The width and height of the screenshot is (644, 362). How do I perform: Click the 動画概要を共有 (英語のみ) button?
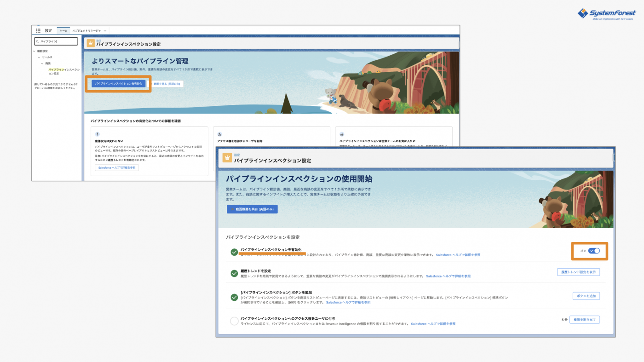252,209
